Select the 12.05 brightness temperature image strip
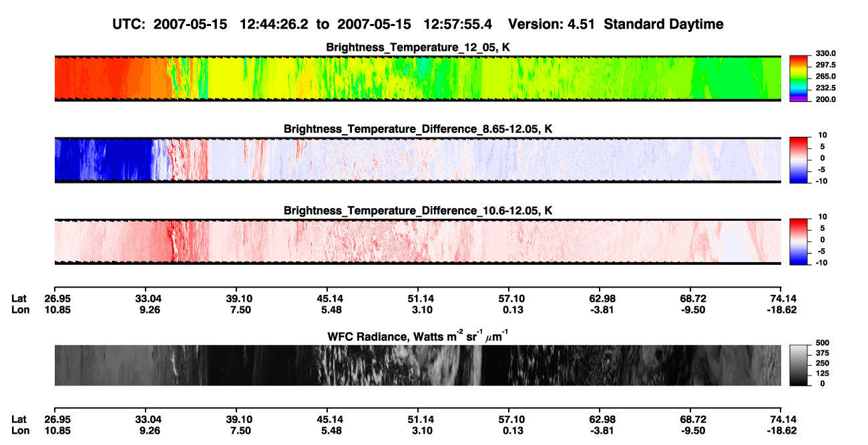The image size is (868, 445). (x=418, y=78)
